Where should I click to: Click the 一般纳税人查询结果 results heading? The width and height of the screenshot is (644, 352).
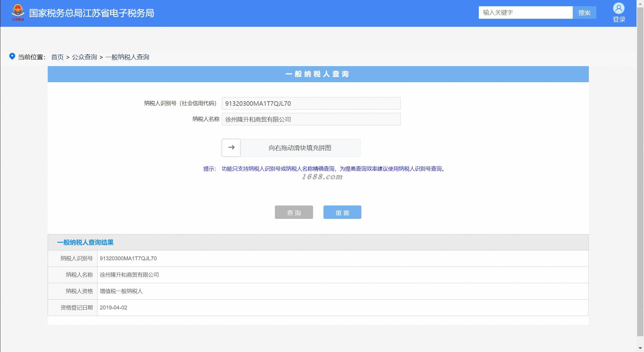(85, 242)
